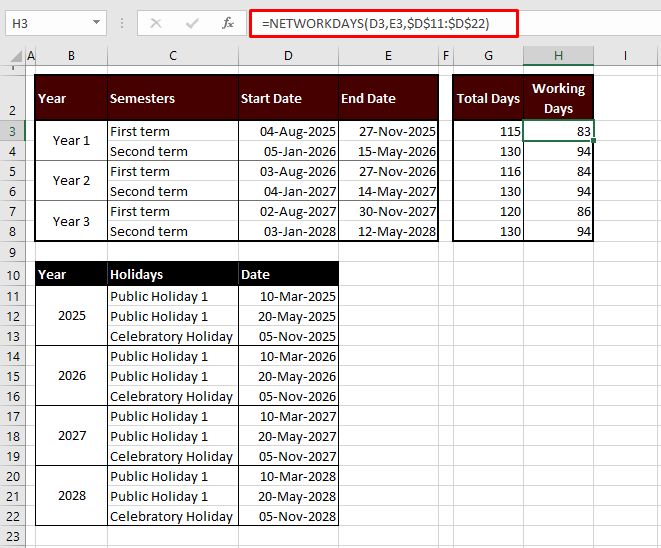
Task: Click holiday date 05-Nov-2028 cell
Action: [288, 516]
